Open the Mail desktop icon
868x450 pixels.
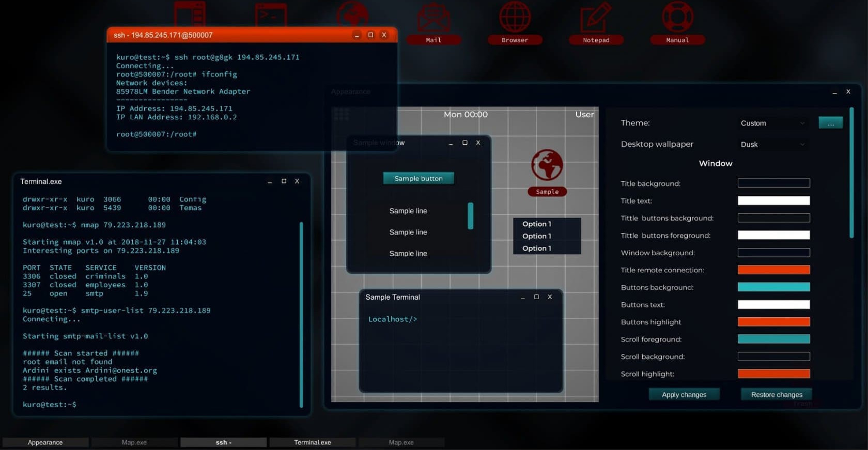(433, 21)
